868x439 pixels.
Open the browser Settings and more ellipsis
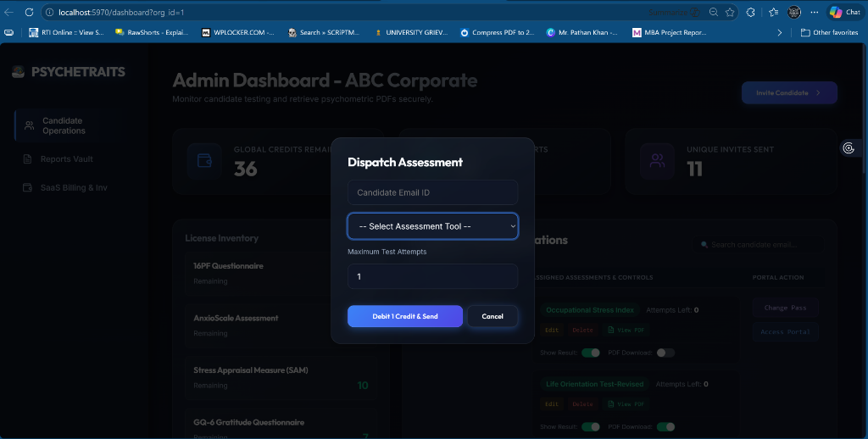[815, 12]
